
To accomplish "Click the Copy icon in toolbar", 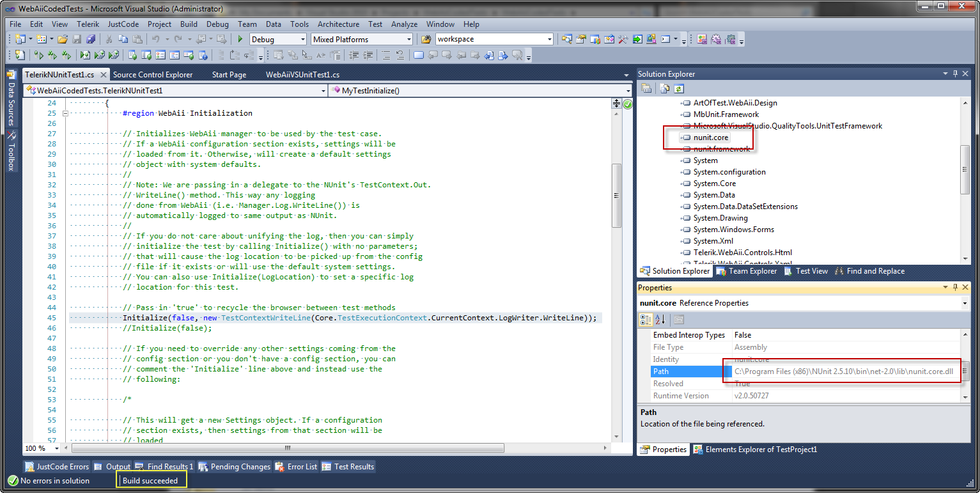I will (x=123, y=39).
